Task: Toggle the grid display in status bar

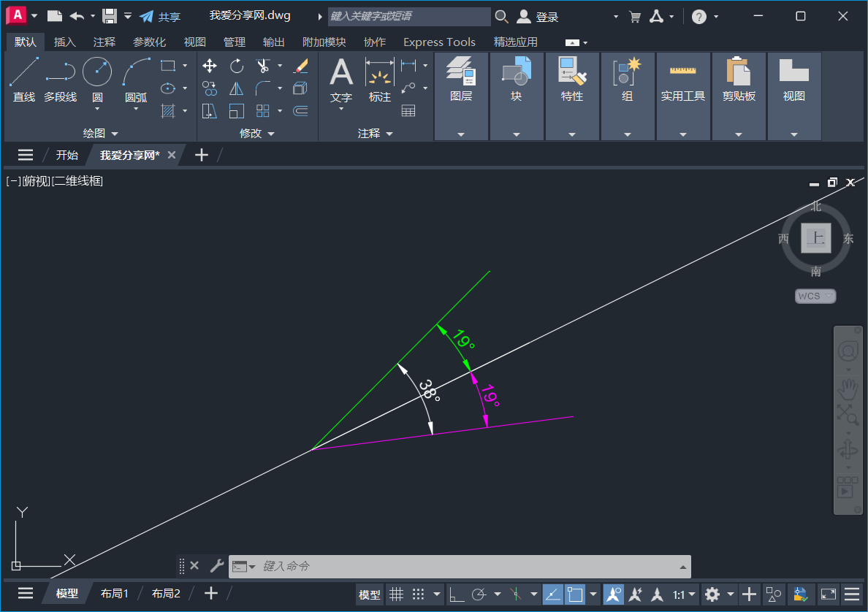Action: (397, 594)
